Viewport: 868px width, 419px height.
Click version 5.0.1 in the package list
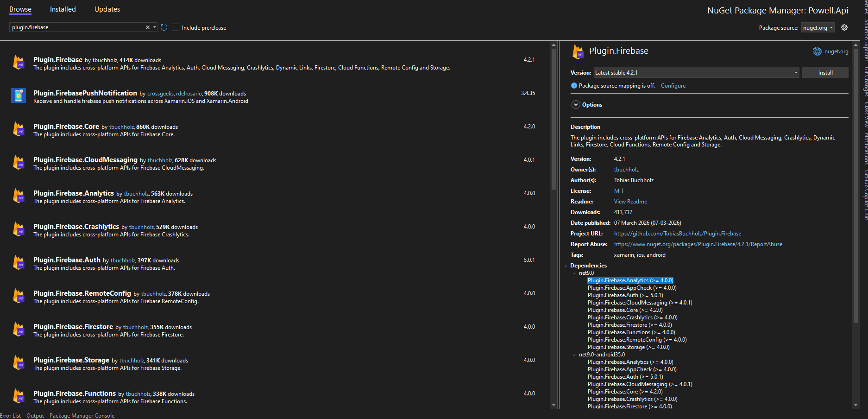coord(529,260)
